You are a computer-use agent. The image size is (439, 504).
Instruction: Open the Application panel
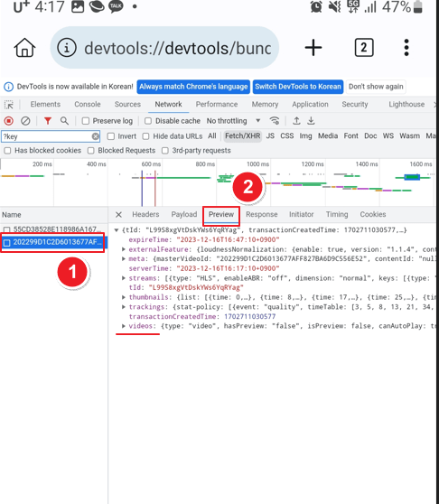coord(310,105)
